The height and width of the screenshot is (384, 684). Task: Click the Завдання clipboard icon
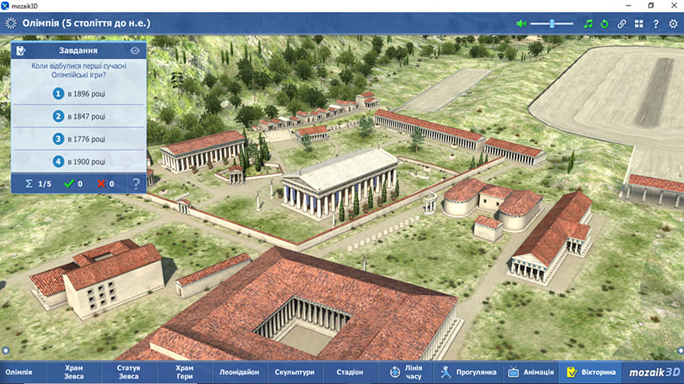(x=21, y=51)
